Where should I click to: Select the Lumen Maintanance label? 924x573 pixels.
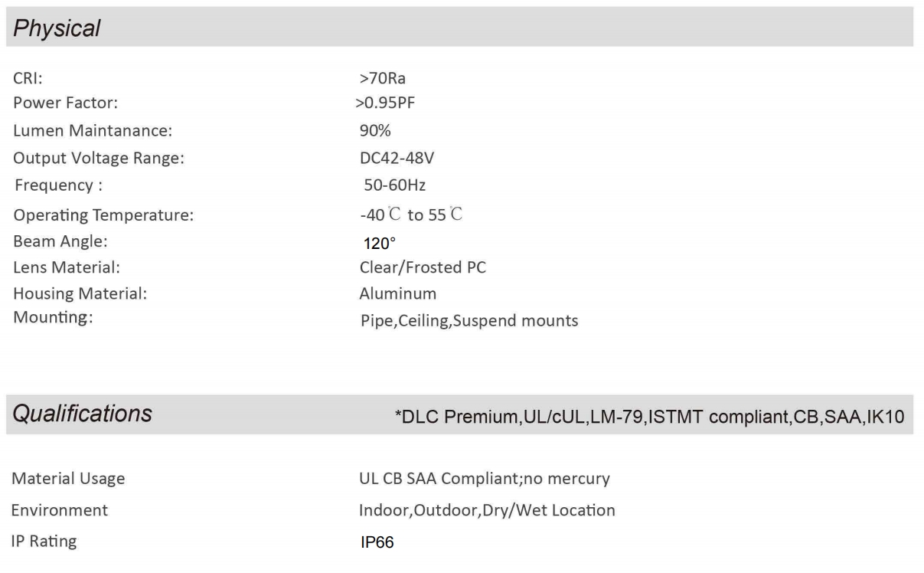tap(93, 131)
